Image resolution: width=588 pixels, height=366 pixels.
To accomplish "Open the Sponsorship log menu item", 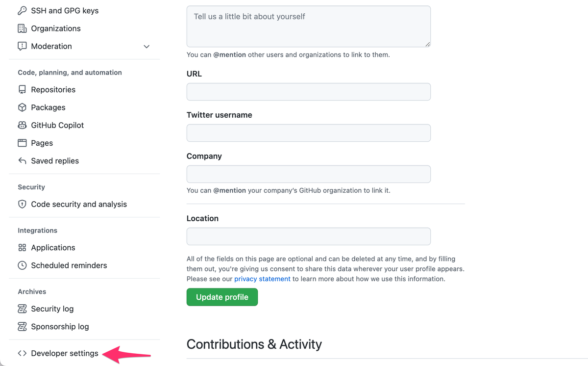I will coord(60,327).
